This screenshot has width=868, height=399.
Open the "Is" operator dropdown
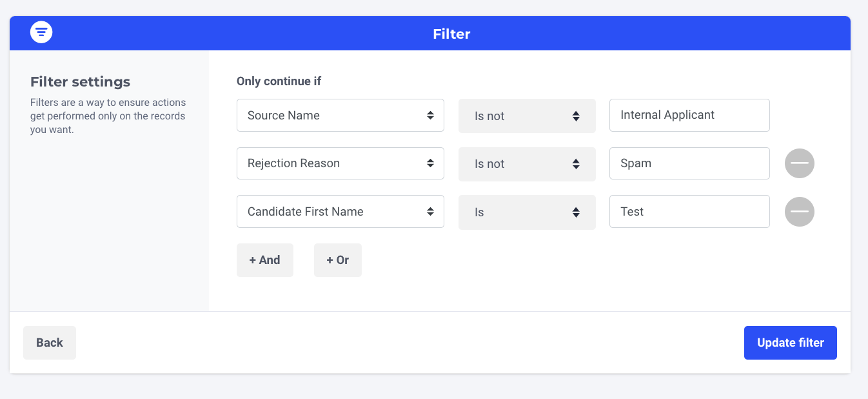tap(526, 212)
